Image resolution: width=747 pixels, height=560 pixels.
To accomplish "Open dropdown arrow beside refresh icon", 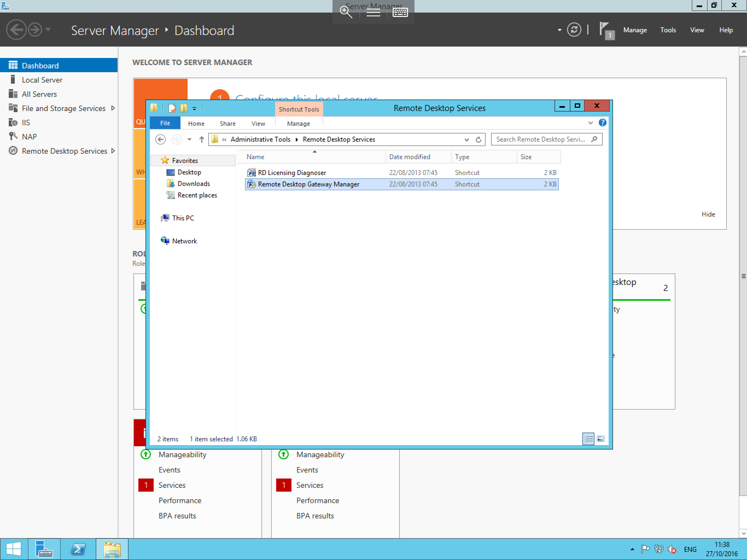I will click(560, 30).
